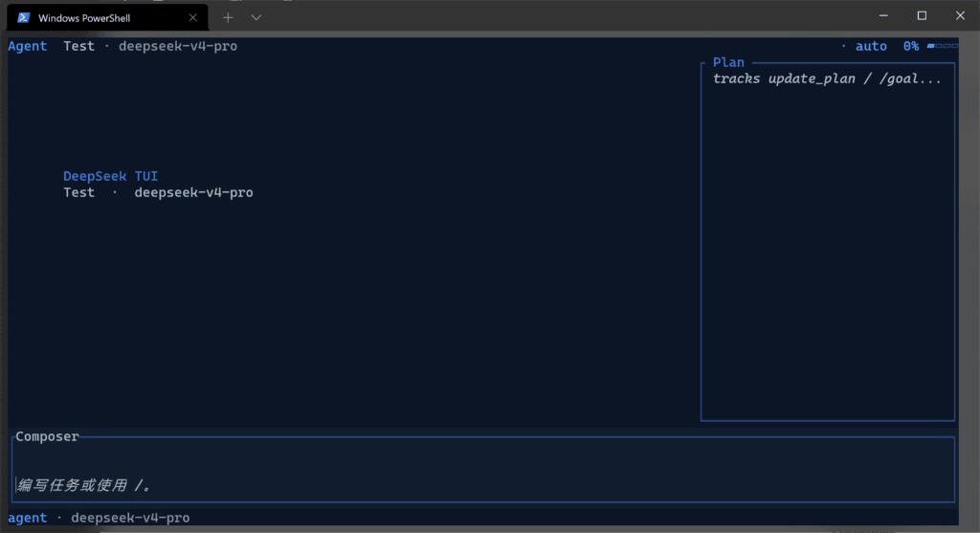This screenshot has height=533, width=980.
Task: Open a new terminal tab with plus
Action: click(x=228, y=17)
